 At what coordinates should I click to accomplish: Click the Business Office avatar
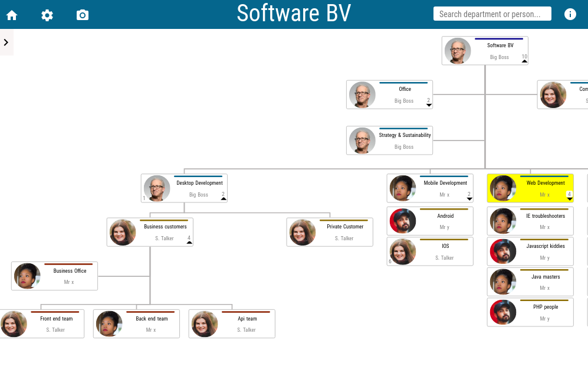pos(27,276)
